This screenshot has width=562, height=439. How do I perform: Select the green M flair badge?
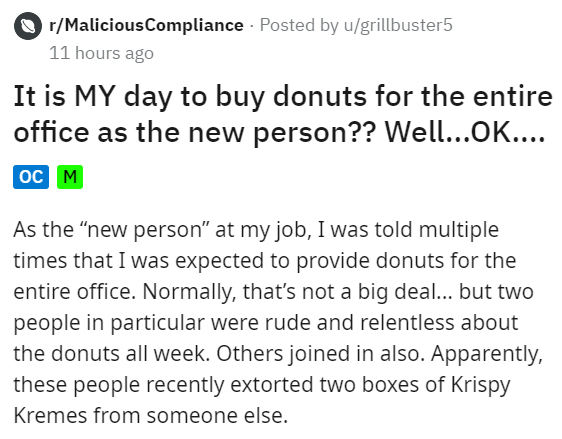70,177
